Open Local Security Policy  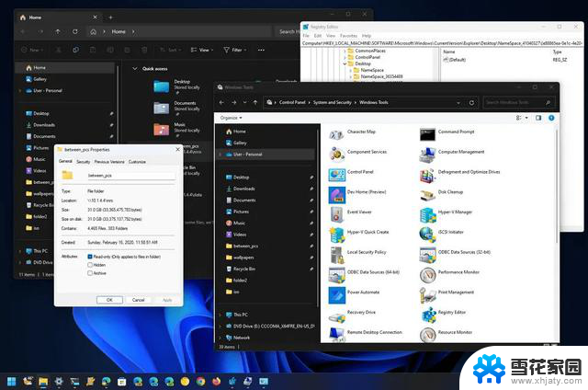(x=357, y=254)
